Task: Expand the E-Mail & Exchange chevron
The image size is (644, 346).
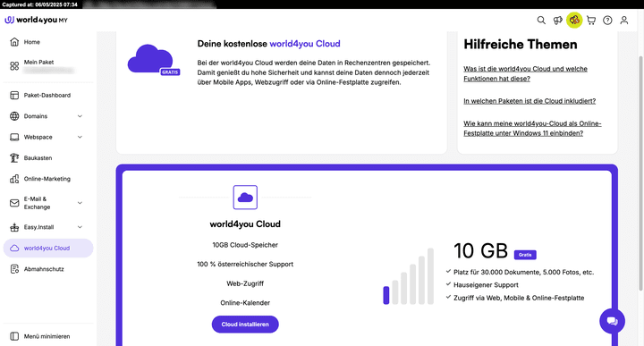Action: click(80, 203)
